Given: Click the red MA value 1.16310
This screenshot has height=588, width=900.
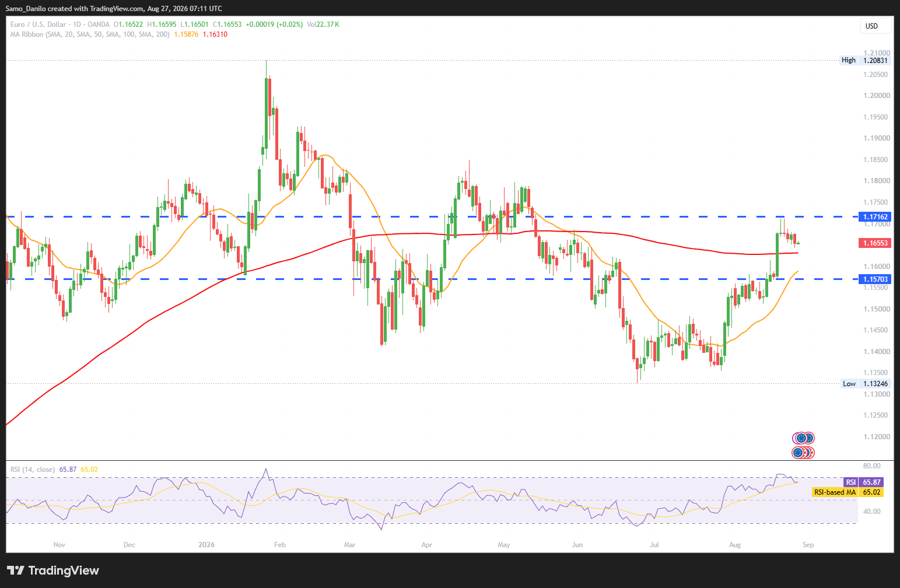Looking at the screenshot, I should click(215, 34).
